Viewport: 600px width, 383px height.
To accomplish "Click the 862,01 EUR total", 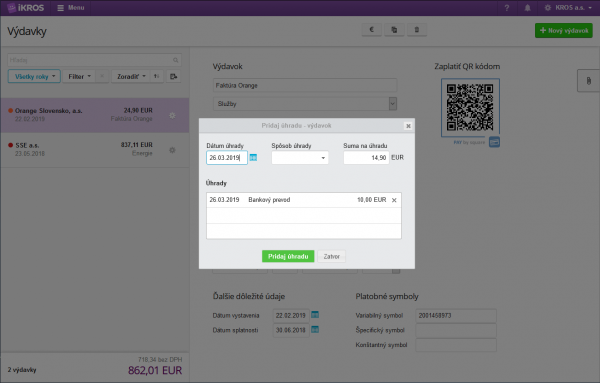I will pos(155,370).
